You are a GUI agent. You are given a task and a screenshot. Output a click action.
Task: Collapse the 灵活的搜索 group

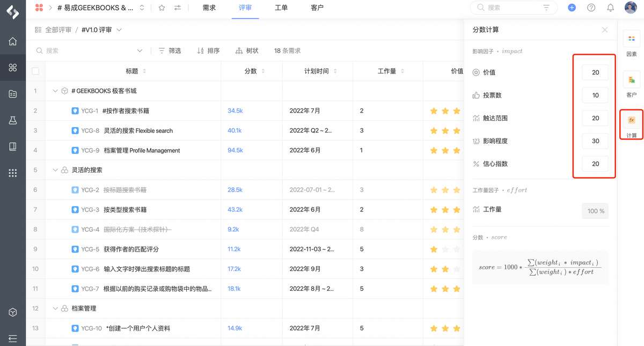(55, 170)
